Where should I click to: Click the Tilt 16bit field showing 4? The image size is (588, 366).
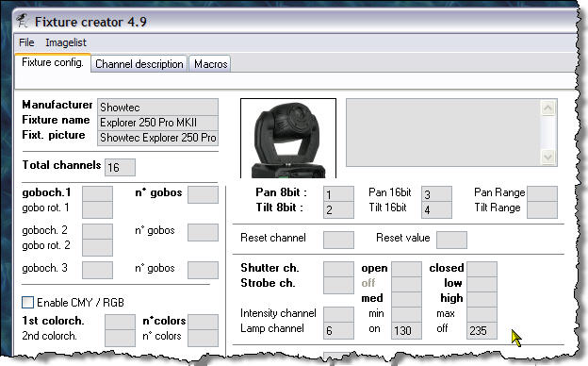tap(436, 209)
